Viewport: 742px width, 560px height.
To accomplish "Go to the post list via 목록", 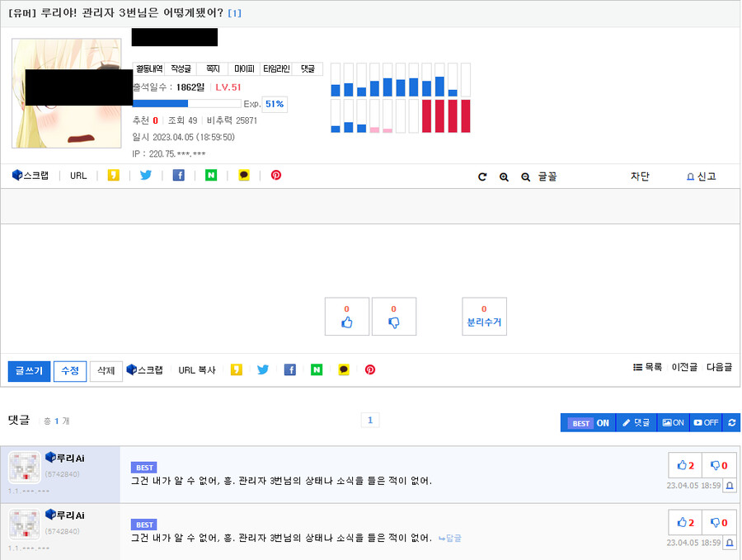I will pos(648,367).
